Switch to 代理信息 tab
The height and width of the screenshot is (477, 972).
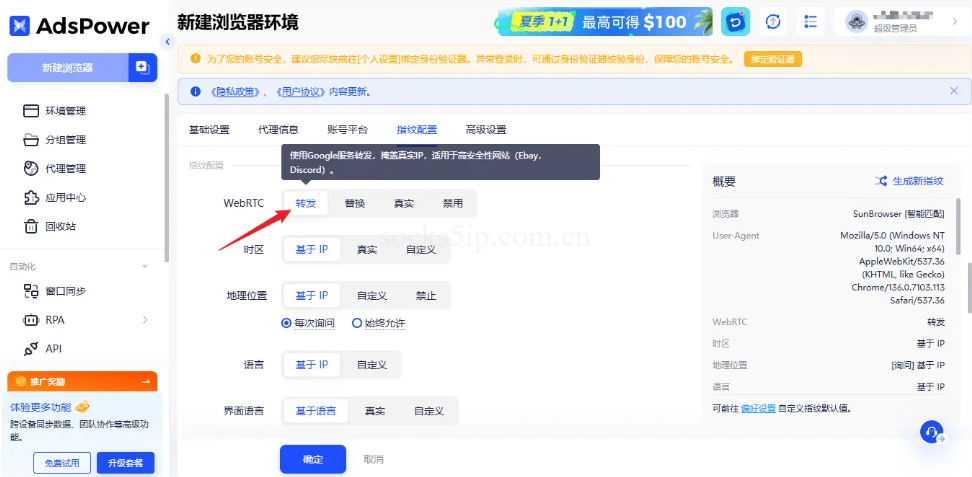click(x=278, y=130)
